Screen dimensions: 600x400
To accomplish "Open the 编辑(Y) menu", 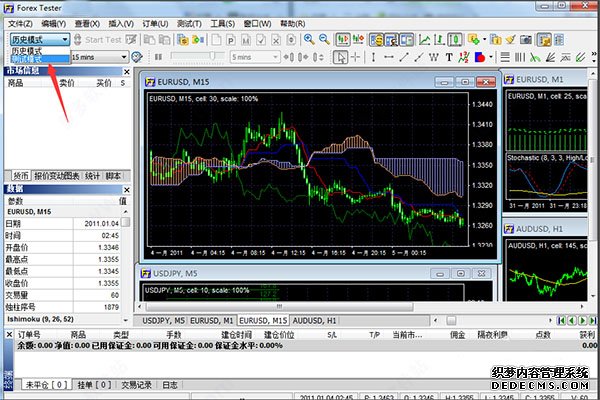I will pos(54,24).
